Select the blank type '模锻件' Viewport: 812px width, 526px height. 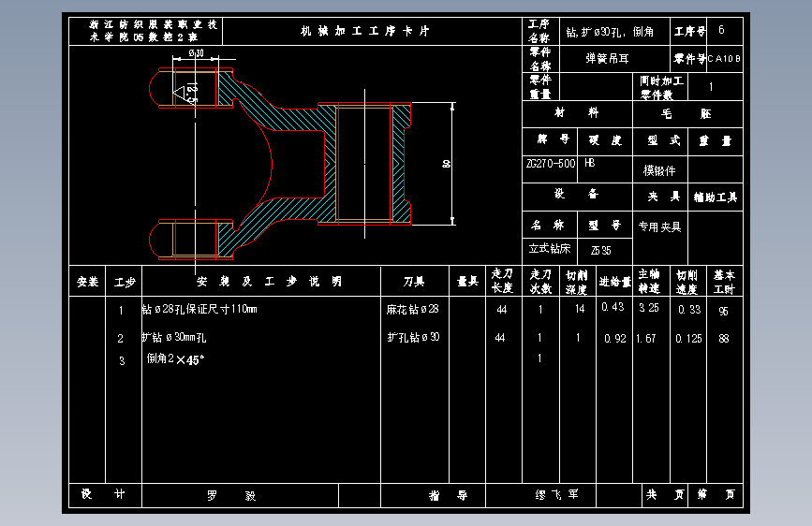point(659,171)
